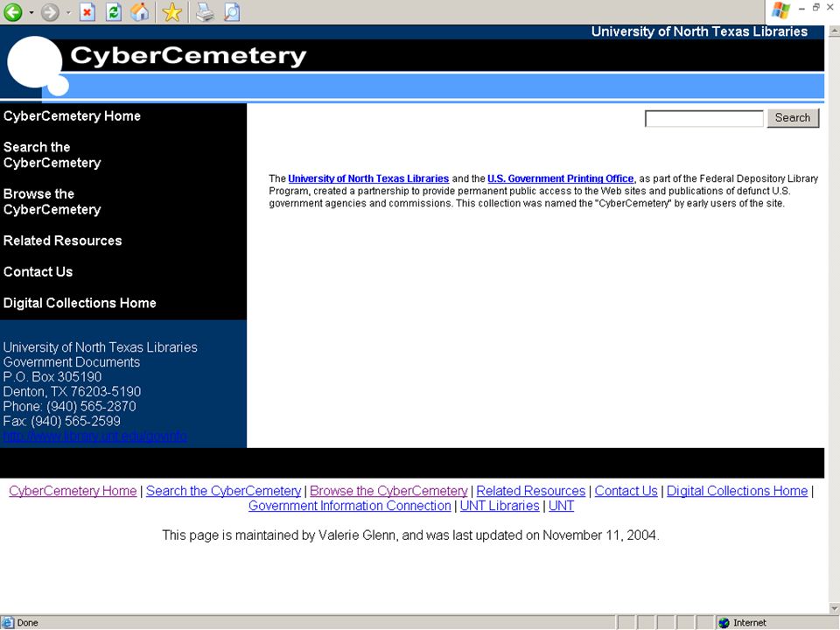The width and height of the screenshot is (840, 630).
Task: Click footer Contact Us link
Action: tap(626, 491)
